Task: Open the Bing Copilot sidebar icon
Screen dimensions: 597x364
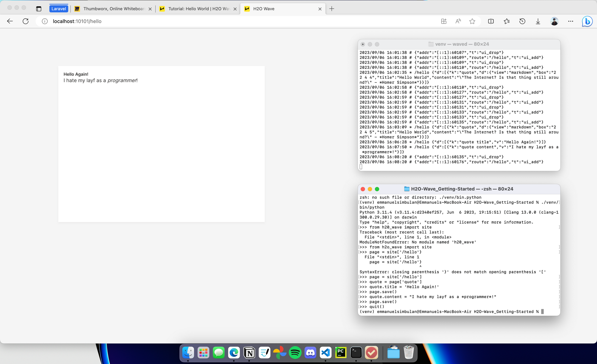Action: coord(587,21)
